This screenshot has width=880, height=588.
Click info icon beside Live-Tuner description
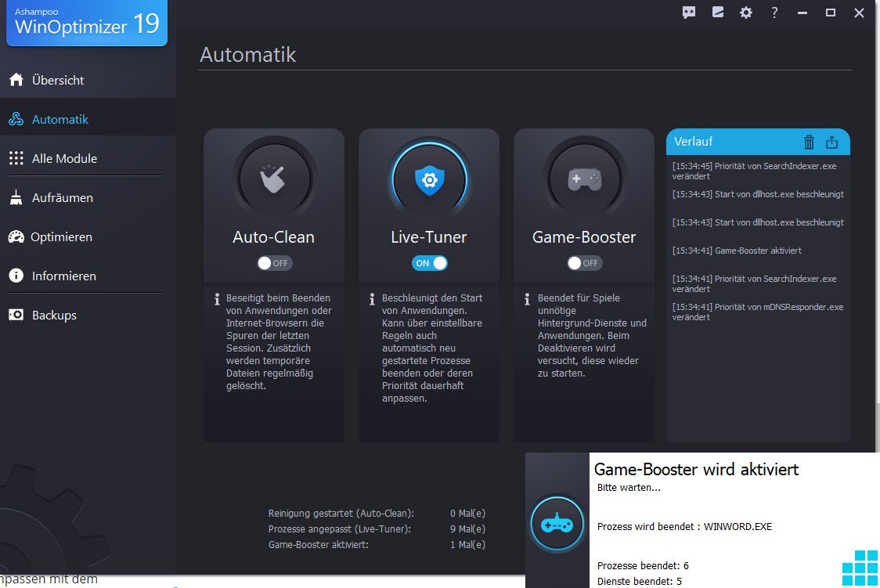[x=372, y=299]
